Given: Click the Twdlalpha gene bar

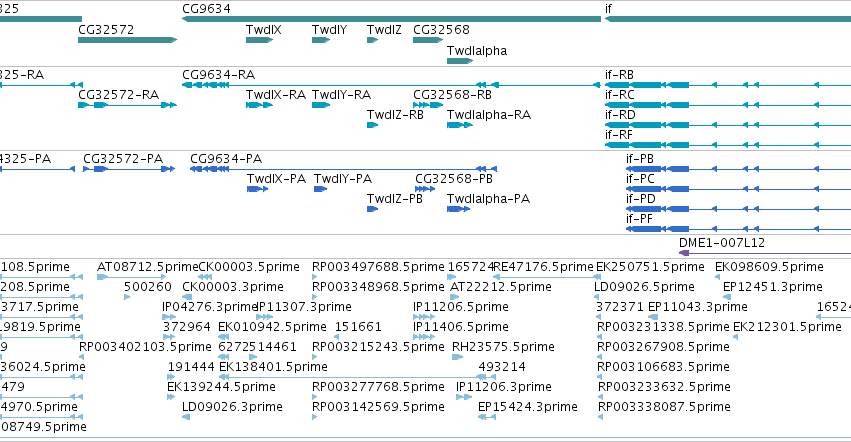Looking at the screenshot, I should 460,61.
